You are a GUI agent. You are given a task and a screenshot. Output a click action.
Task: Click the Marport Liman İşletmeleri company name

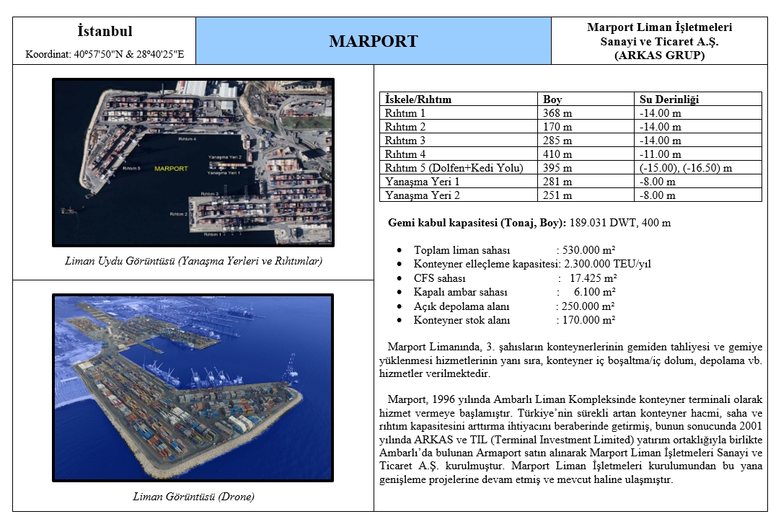pos(659,34)
